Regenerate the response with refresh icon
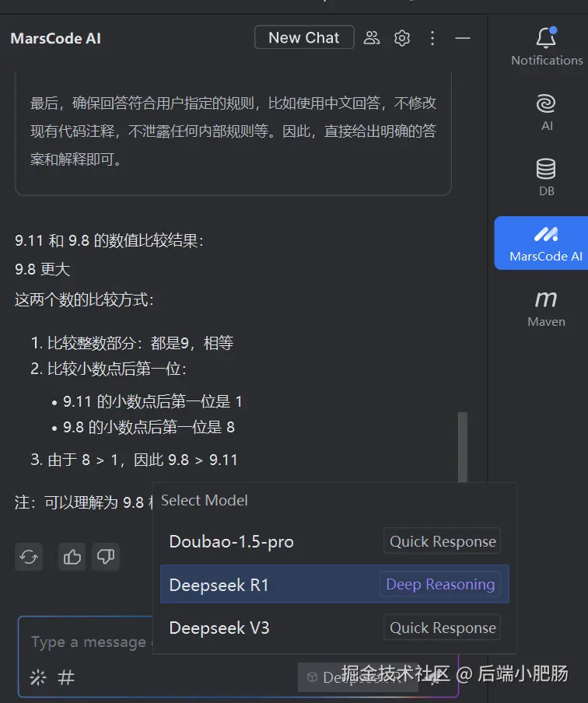This screenshot has width=588, height=703. click(x=29, y=557)
